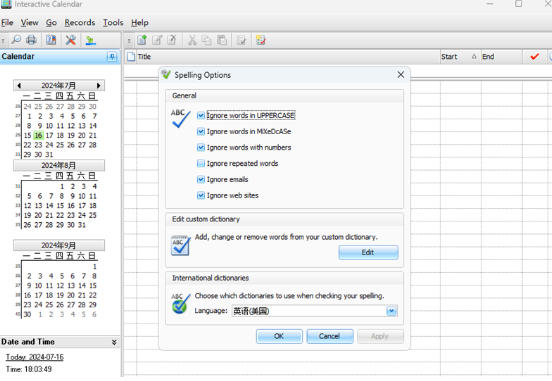
Task: Open the View menu
Action: [29, 23]
